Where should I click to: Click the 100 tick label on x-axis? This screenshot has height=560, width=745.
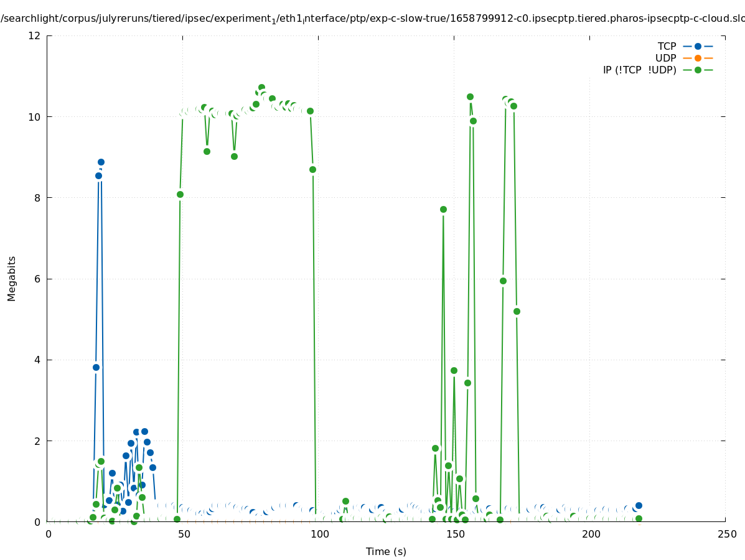pos(319,534)
